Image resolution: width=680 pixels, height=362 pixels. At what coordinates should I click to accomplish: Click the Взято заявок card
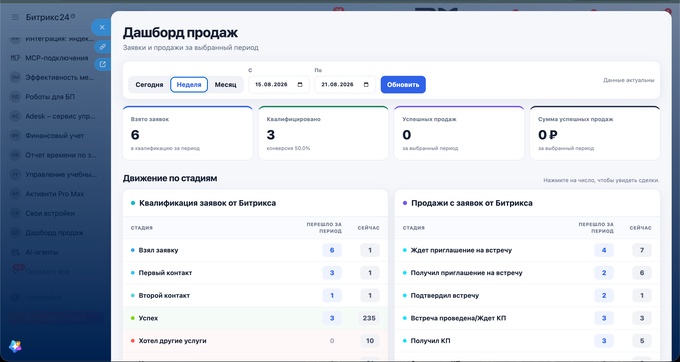(188, 133)
